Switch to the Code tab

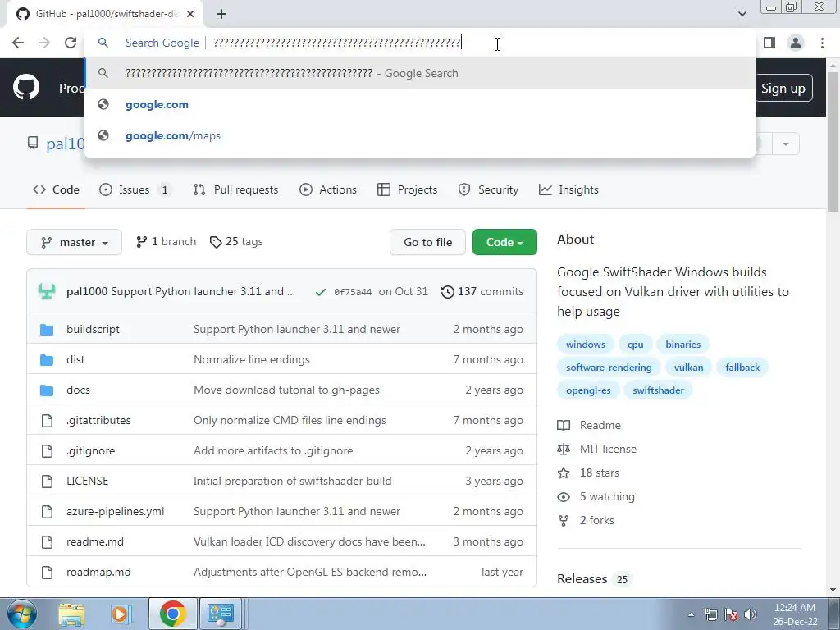[56, 189]
